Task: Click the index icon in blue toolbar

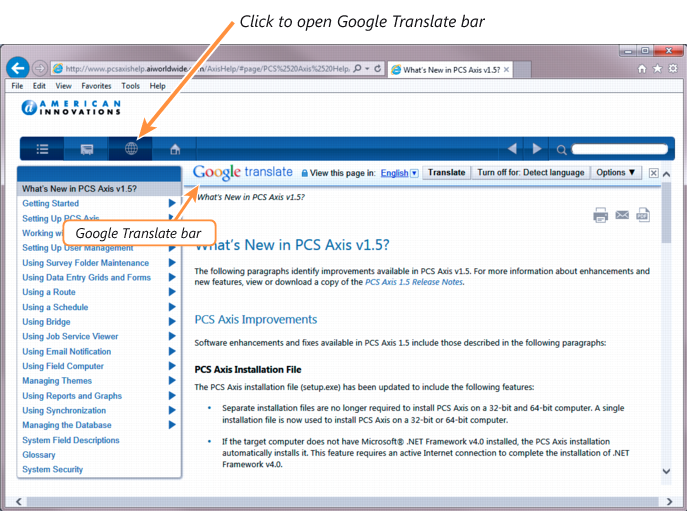Action: pyautogui.click(x=87, y=149)
